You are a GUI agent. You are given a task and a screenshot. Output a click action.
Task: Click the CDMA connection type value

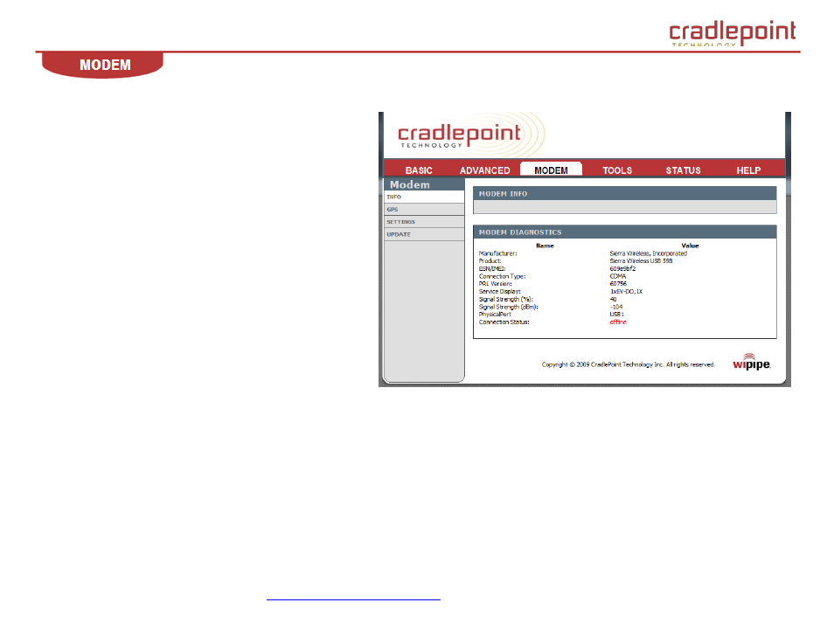click(617, 276)
